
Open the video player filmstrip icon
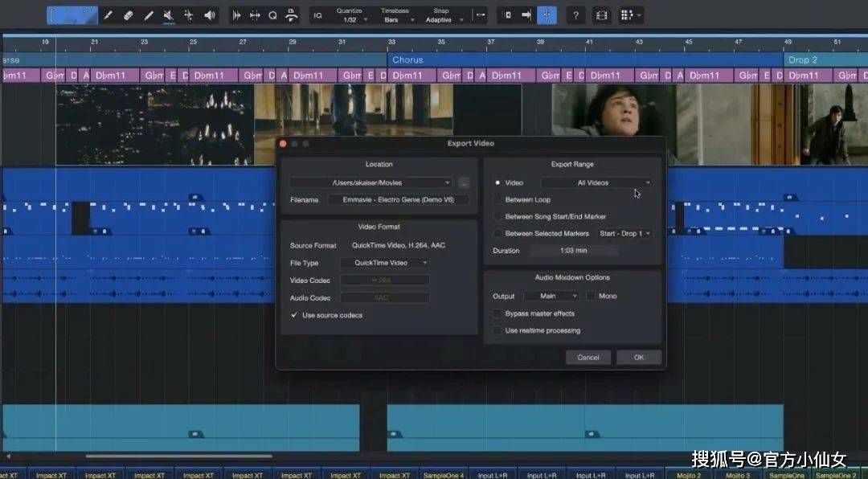click(x=601, y=15)
